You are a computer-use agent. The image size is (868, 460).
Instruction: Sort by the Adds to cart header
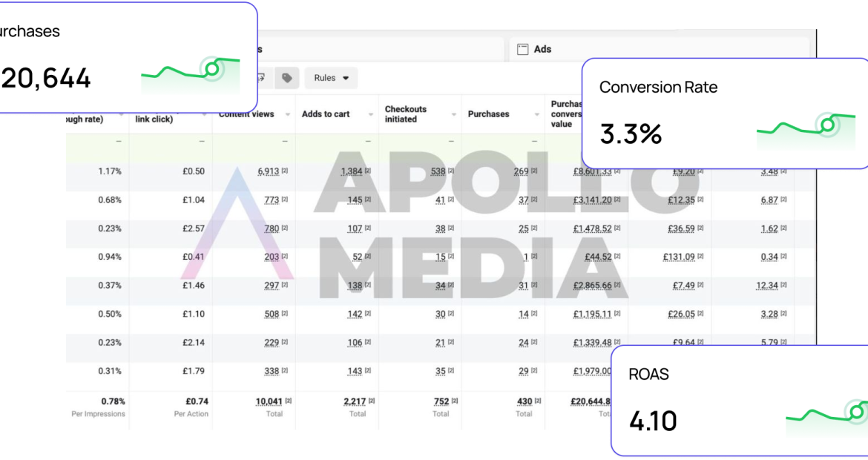(x=326, y=114)
